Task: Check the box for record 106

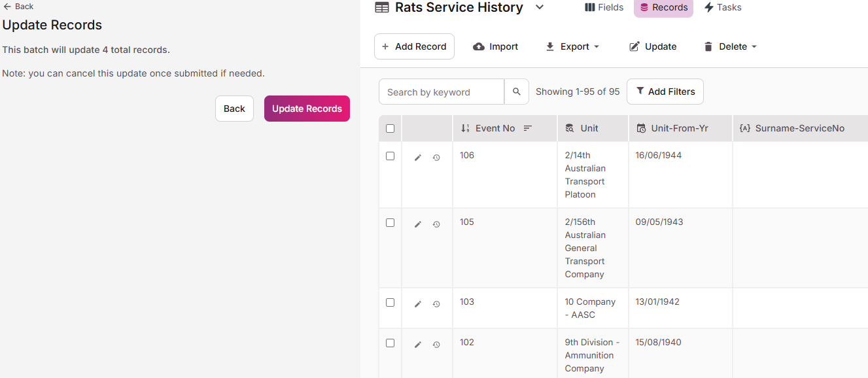Action: coord(391,156)
